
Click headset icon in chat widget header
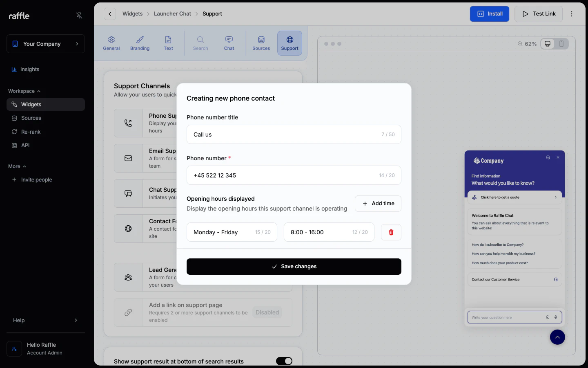[548, 157]
